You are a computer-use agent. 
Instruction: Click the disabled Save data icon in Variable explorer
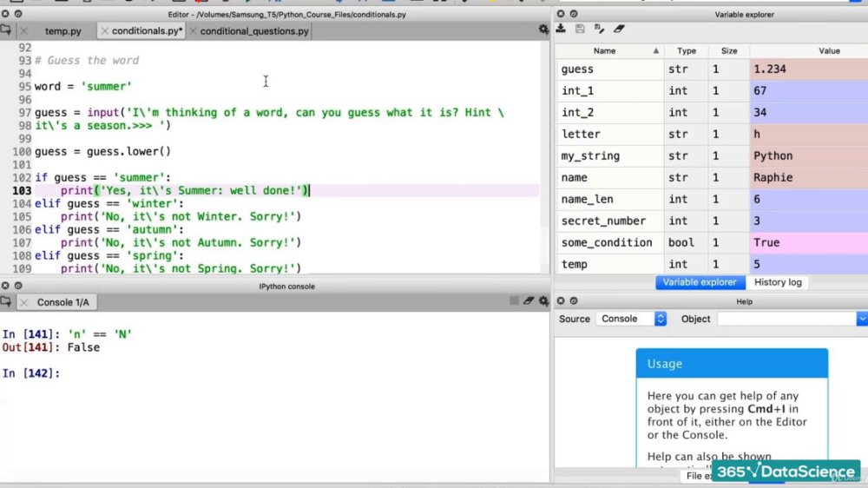tap(580, 29)
